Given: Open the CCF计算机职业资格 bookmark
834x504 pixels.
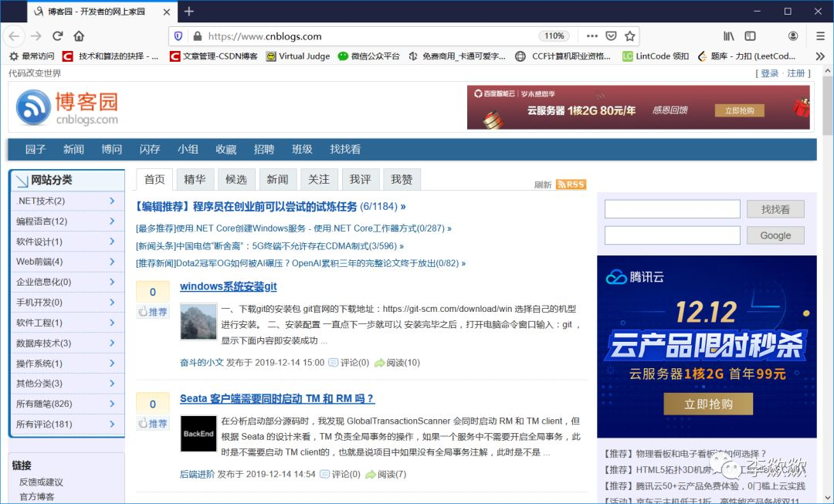Looking at the screenshot, I should tap(563, 56).
